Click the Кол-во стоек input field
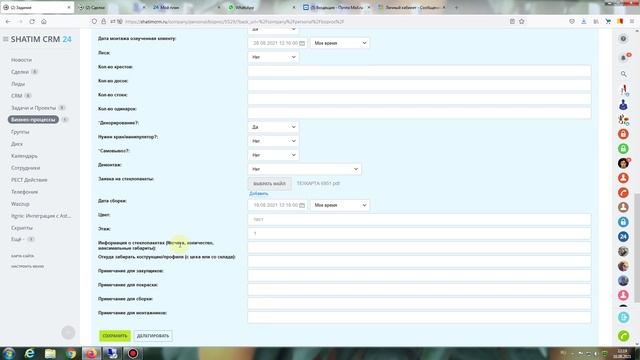Viewport: 640px width, 360px height. click(x=419, y=99)
